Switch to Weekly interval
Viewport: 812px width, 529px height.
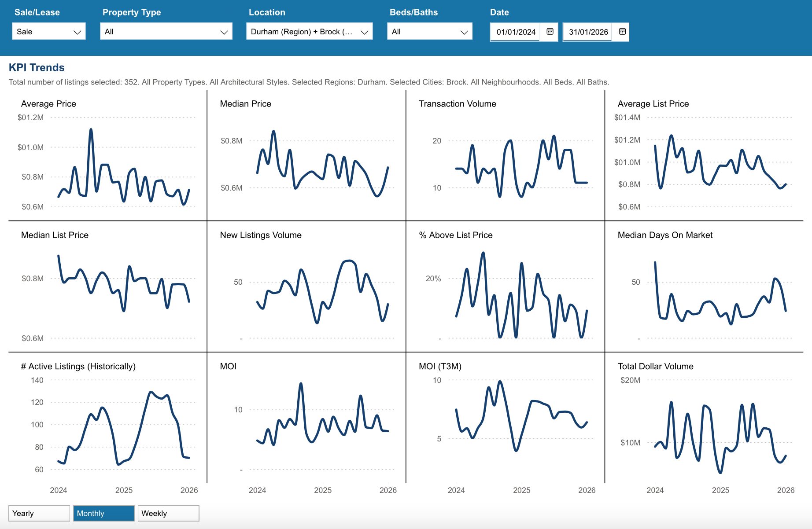pyautogui.click(x=168, y=513)
